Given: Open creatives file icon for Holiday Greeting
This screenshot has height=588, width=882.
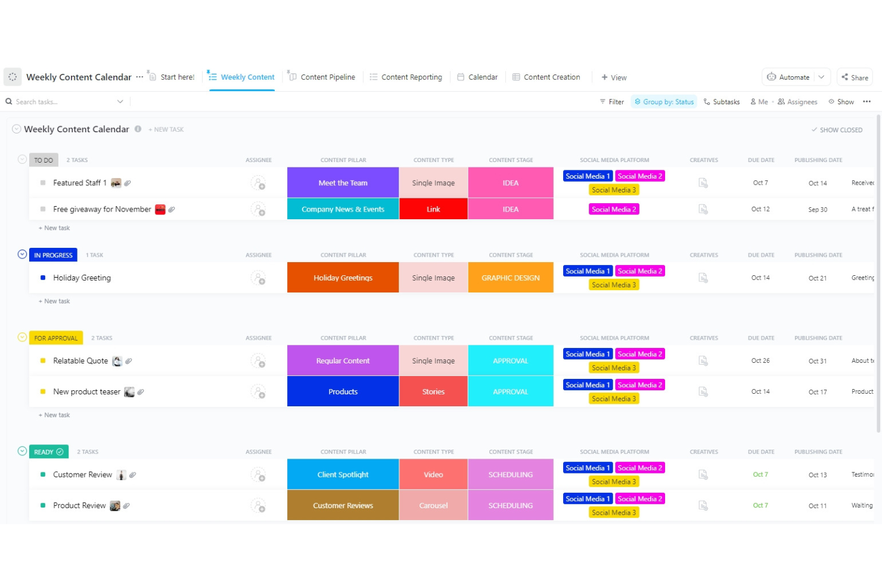Looking at the screenshot, I should tap(703, 278).
